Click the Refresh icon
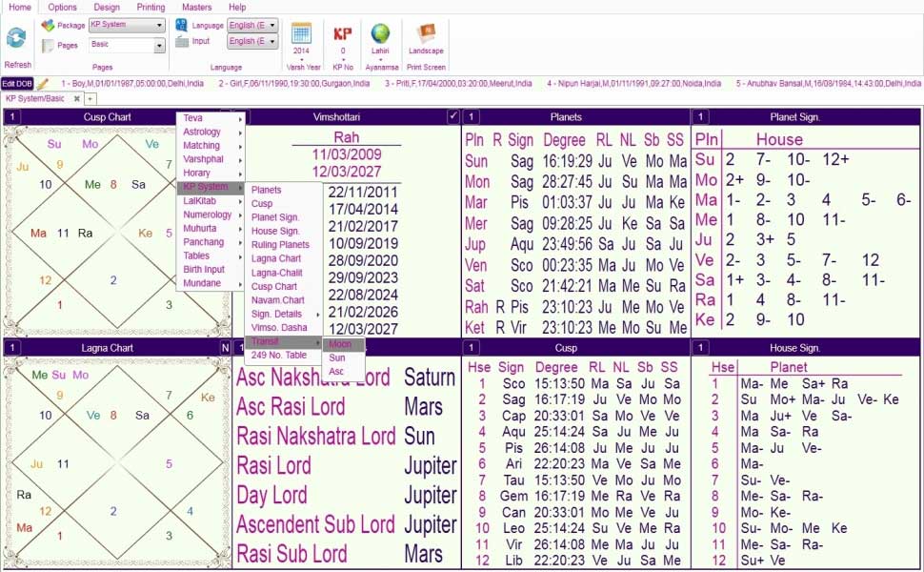The height and width of the screenshot is (572, 924). pyautogui.click(x=16, y=38)
